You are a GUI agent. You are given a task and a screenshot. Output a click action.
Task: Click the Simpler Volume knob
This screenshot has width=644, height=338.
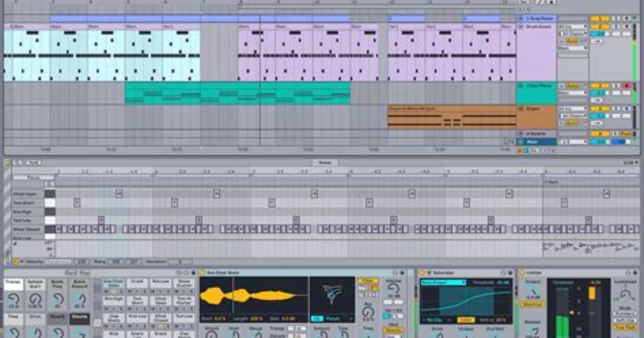coord(393,290)
